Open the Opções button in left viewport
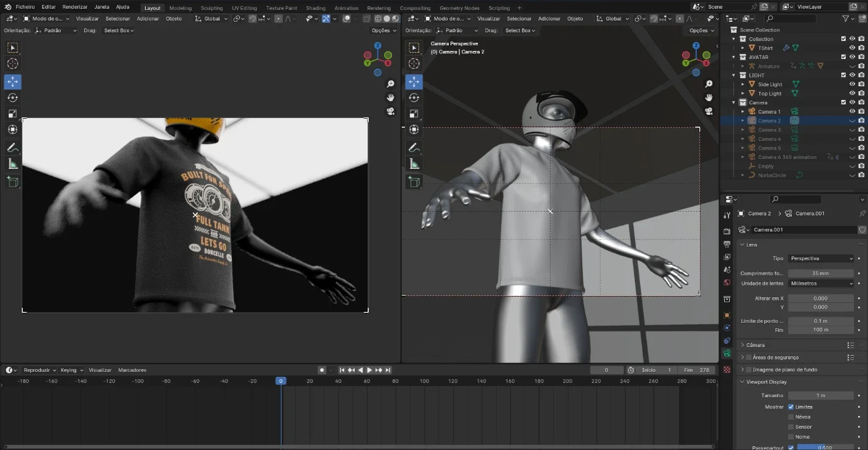Screen dimensions: 868x450 coord(383,30)
